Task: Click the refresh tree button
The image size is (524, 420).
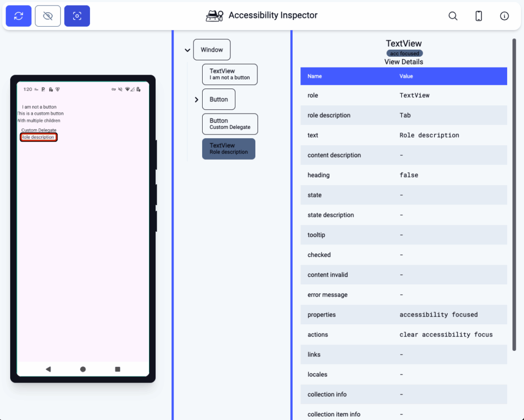Action: pos(18,16)
